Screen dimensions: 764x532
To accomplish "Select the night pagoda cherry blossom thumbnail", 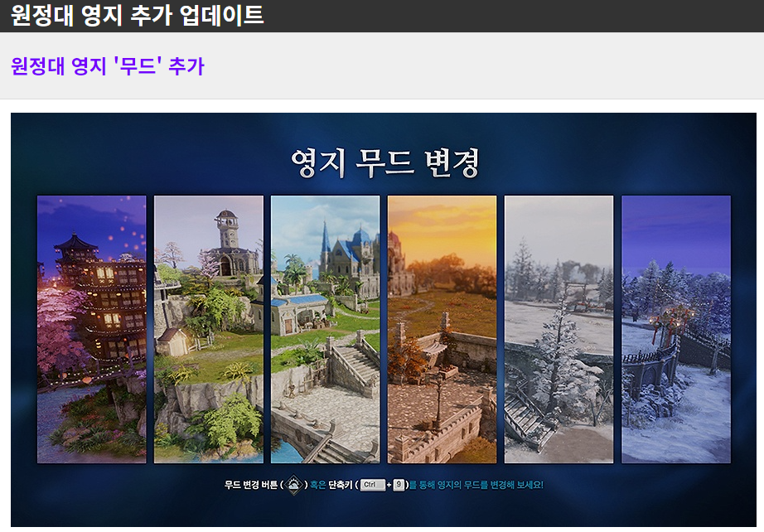I will point(92,329).
